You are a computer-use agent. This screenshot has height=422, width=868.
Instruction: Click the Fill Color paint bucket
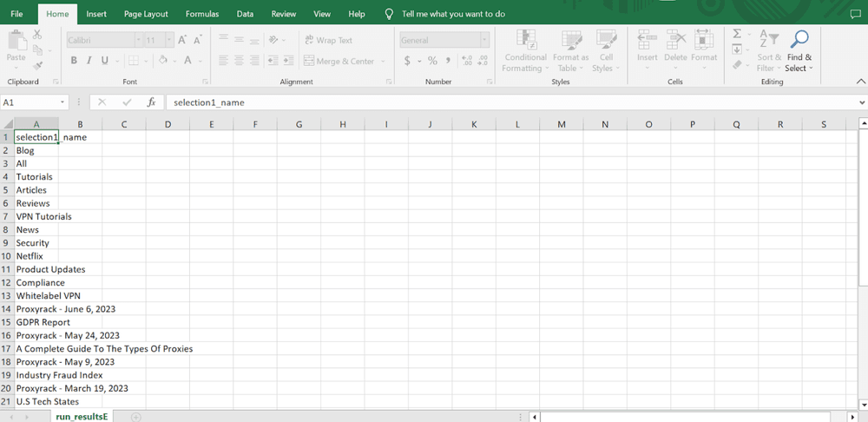tap(163, 61)
